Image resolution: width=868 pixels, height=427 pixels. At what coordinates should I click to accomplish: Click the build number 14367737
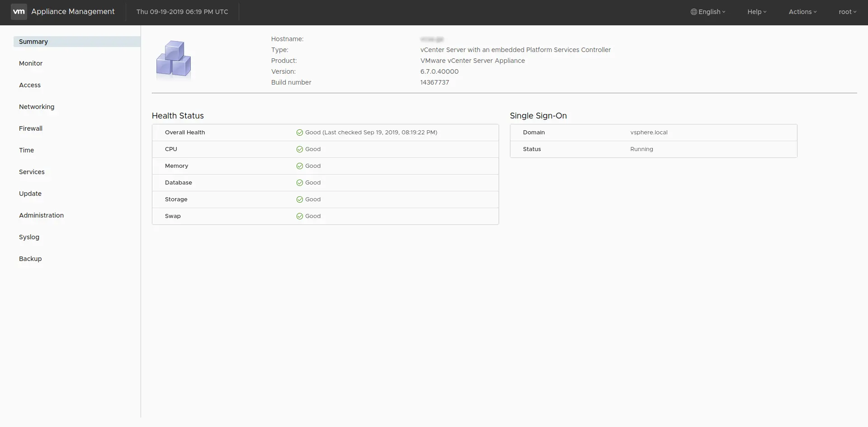click(x=434, y=82)
